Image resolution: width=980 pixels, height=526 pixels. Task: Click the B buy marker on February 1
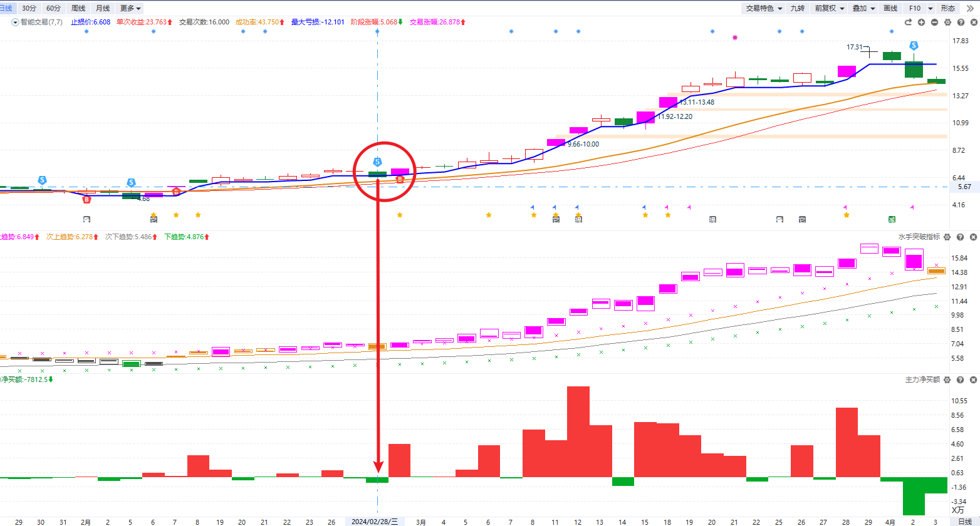point(86,200)
